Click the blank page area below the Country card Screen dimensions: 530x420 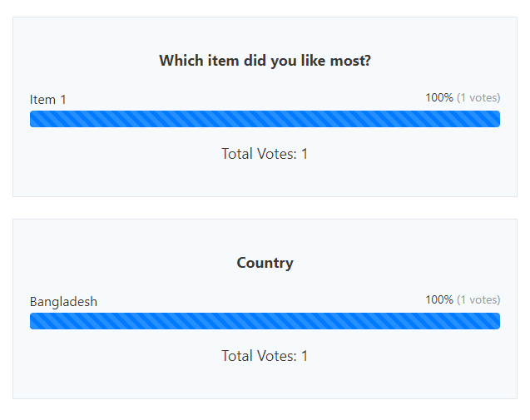[265, 409]
